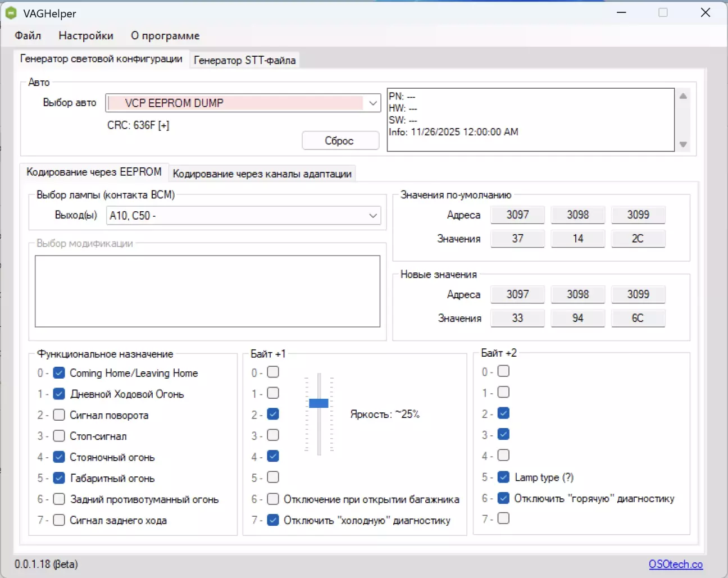
Task: Expand the Выход(ы) lamp selection dropdown
Action: 372,216
